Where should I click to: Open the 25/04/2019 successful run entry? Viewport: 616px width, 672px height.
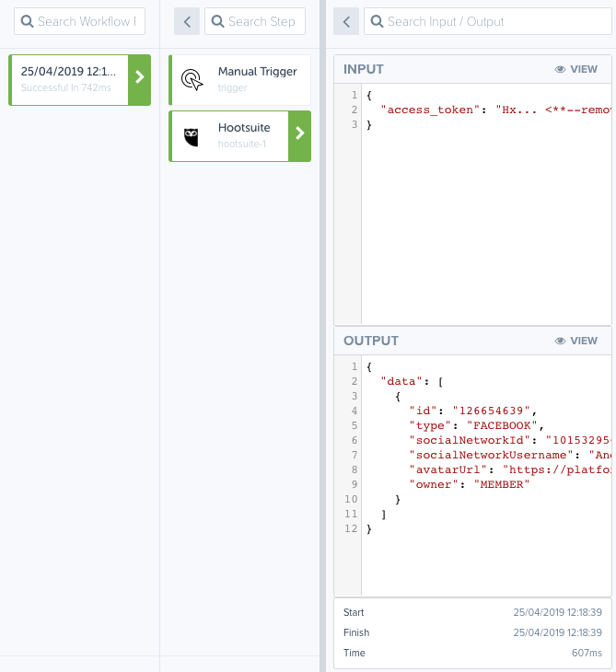coord(69,79)
